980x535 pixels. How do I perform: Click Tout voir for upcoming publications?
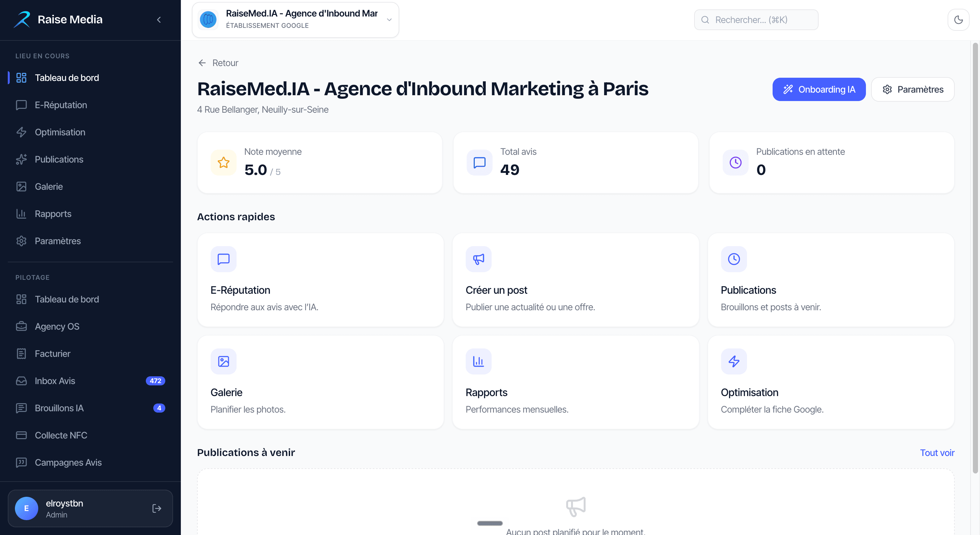[x=937, y=452]
